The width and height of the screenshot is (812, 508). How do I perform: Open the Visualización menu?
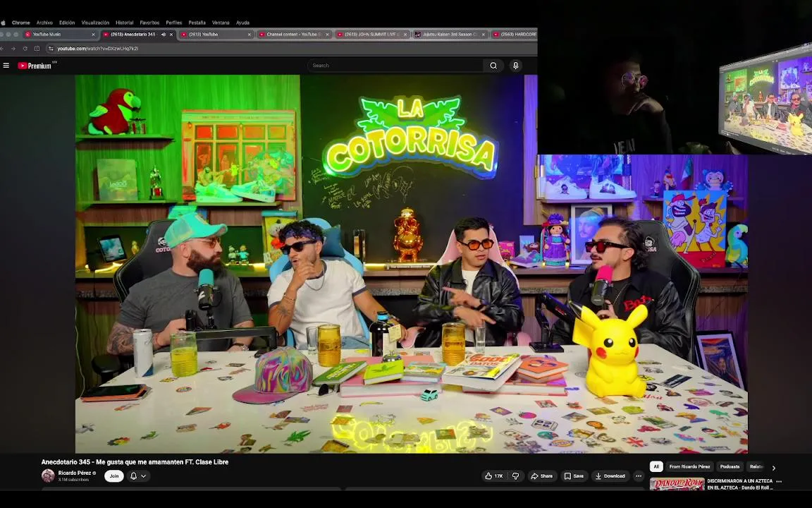(x=95, y=23)
